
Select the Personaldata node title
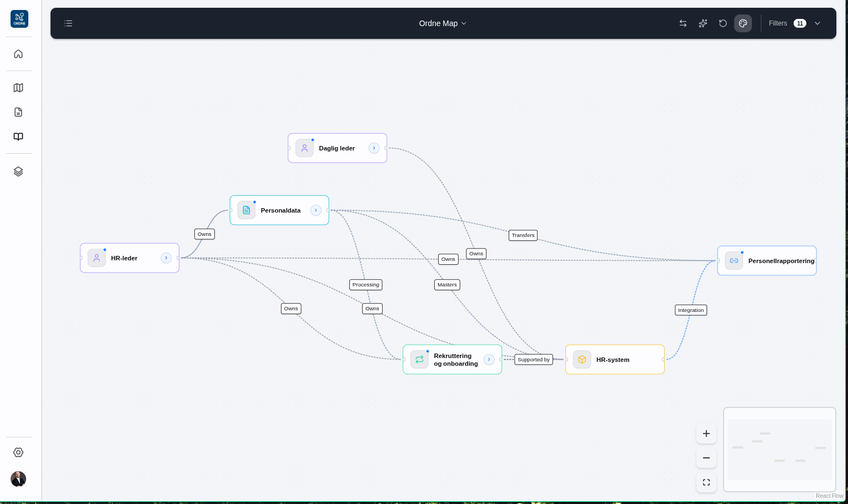click(x=280, y=210)
